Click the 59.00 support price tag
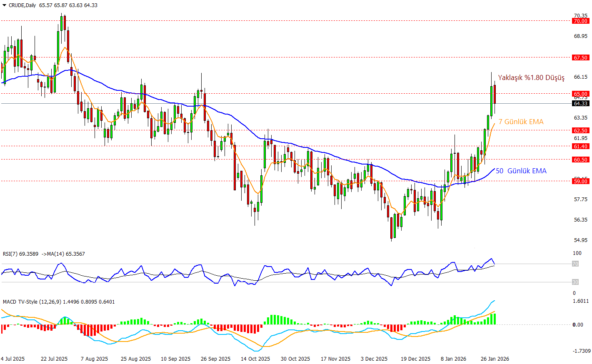Image resolution: width=592 pixels, height=364 pixels. coord(580,182)
